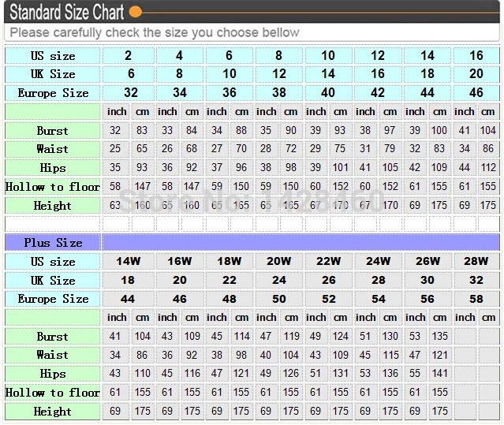The width and height of the screenshot is (504, 425).
Task: Select Plus Size 'Waist' row label
Action: 52,355
